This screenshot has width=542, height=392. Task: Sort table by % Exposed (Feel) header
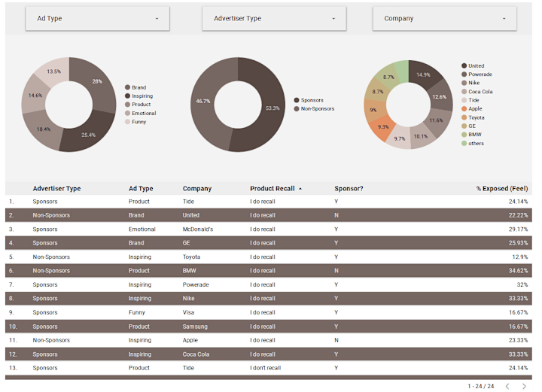502,189
